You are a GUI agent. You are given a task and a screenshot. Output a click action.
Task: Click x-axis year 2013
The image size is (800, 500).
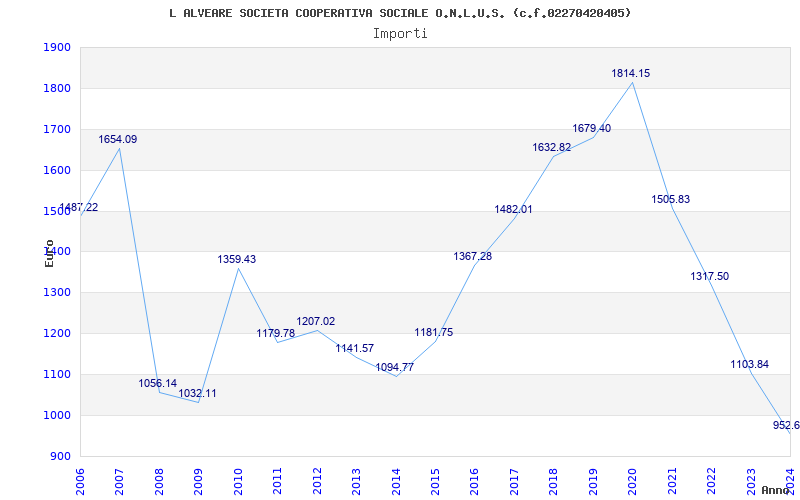[x=356, y=481]
